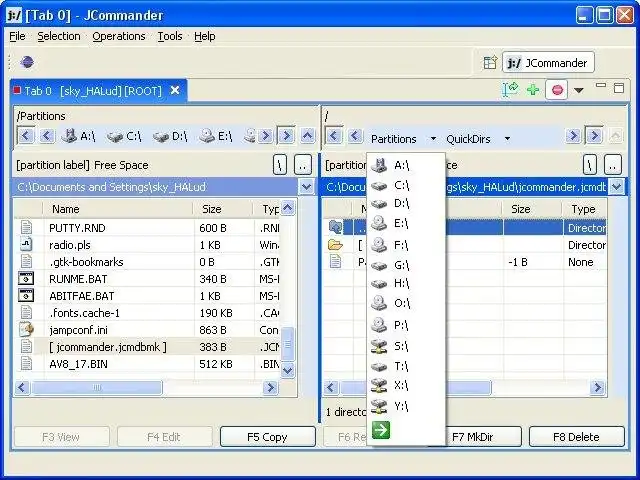Click left panel vertical scrollbar down arrow

[x=288, y=370]
